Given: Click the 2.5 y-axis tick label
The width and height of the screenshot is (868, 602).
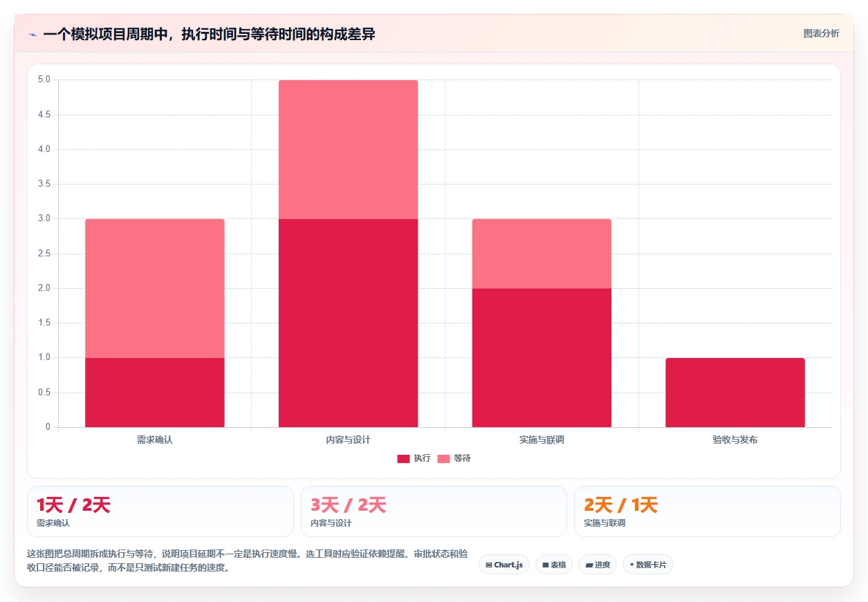Looking at the screenshot, I should 44,254.
